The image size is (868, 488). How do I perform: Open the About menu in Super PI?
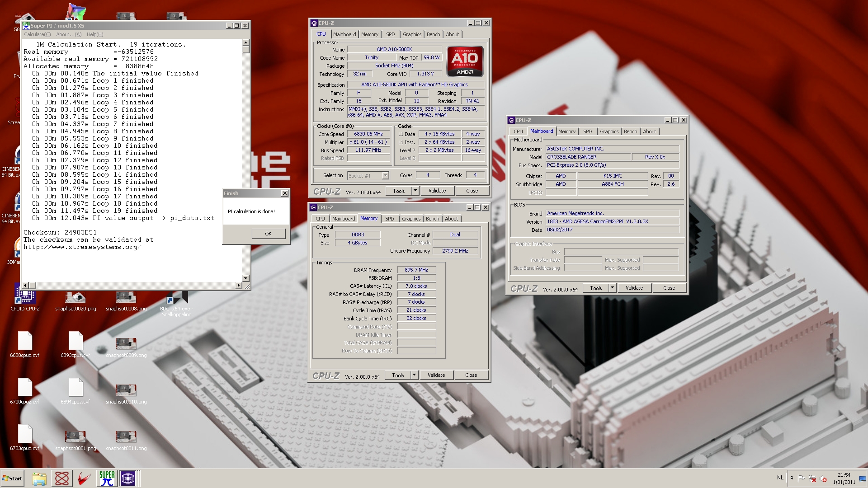click(69, 34)
